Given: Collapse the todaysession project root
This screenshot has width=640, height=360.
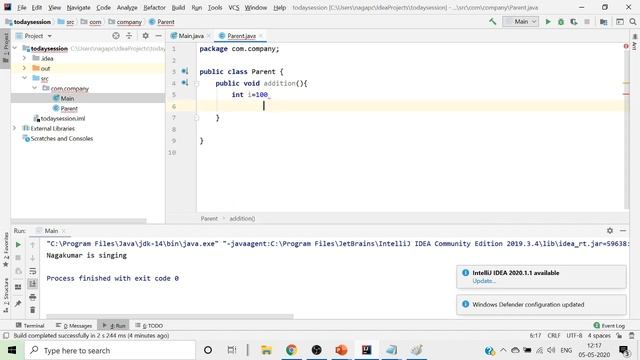Looking at the screenshot, I should point(15,49).
